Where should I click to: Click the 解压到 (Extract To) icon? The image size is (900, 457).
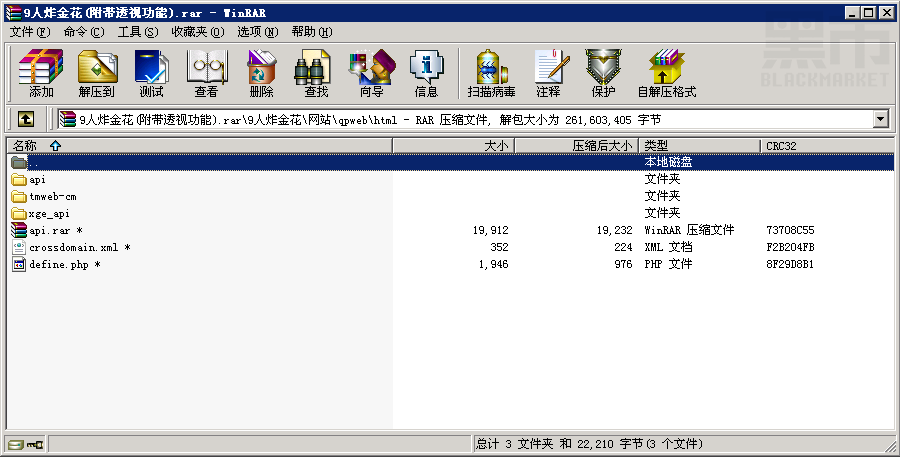click(96, 73)
